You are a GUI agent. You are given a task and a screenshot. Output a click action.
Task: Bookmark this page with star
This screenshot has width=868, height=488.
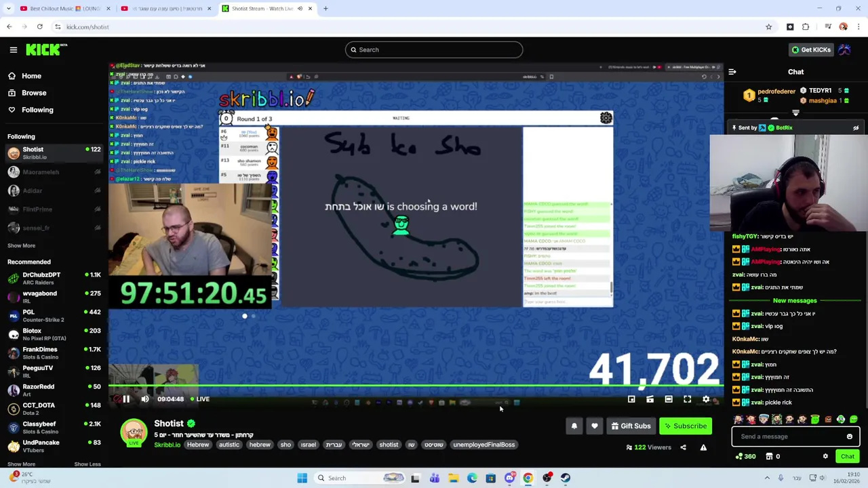point(768,27)
